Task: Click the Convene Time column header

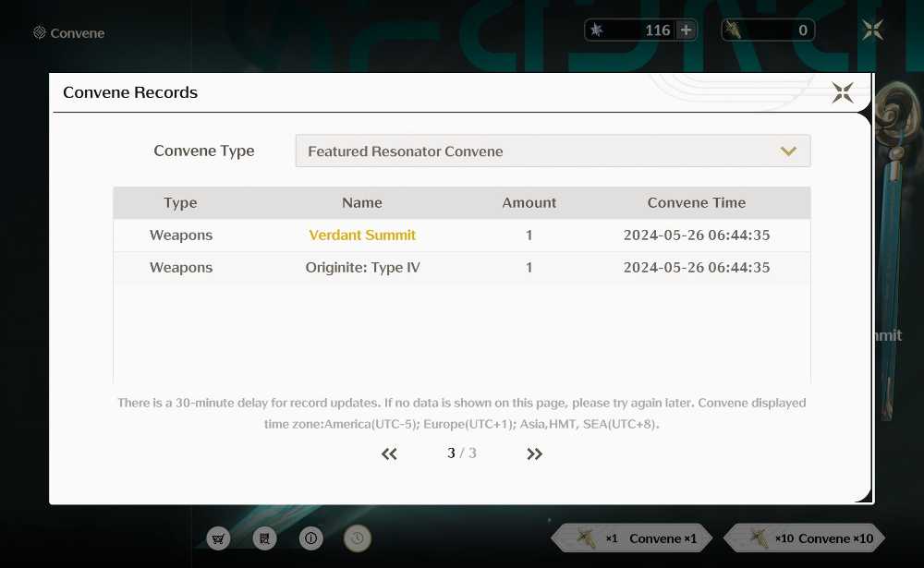Action: (x=697, y=202)
